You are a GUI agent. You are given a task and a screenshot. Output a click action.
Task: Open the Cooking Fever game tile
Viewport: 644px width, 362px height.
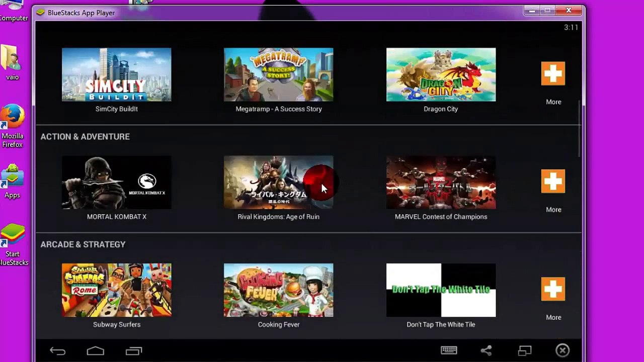[x=278, y=290]
